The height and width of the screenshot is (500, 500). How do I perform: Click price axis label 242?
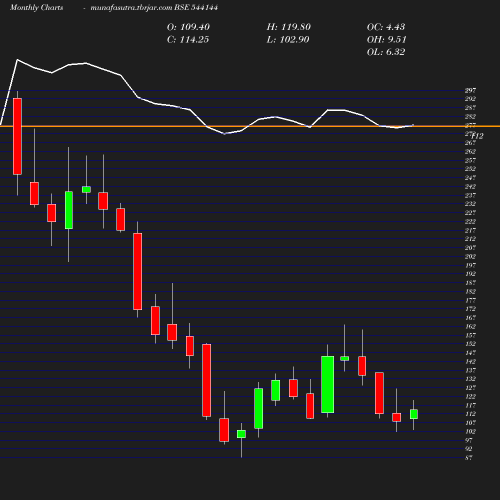pos(470,187)
